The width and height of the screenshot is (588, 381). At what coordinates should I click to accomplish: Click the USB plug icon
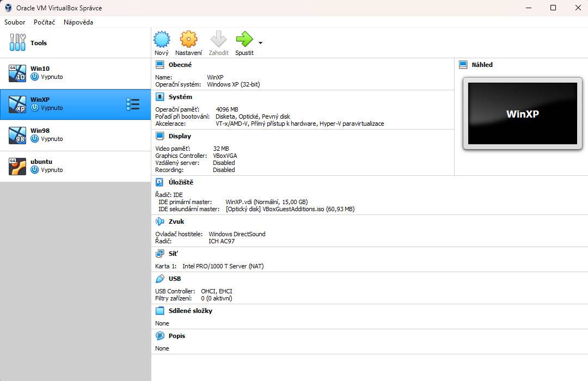[160, 279]
